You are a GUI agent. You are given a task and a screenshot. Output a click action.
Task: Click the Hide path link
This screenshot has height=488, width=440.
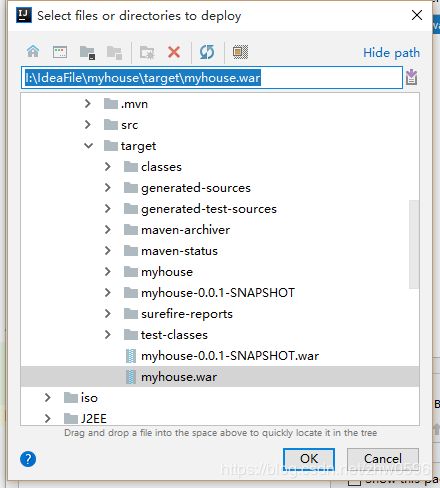391,53
